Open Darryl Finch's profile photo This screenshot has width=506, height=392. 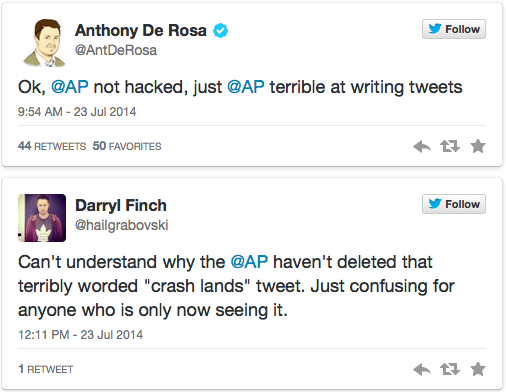tap(42, 218)
